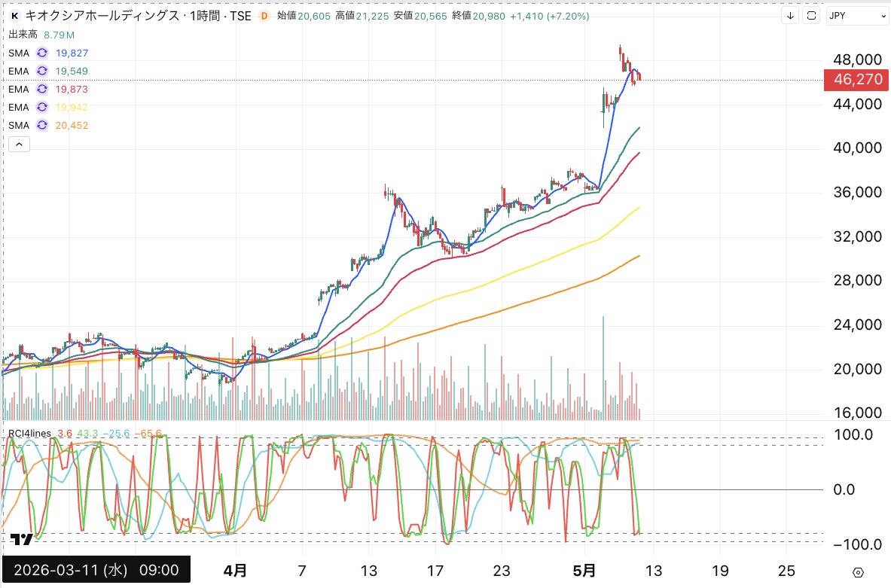The height and width of the screenshot is (588, 891).
Task: Click the down-arrow button beside JPY
Action: pyautogui.click(x=790, y=16)
